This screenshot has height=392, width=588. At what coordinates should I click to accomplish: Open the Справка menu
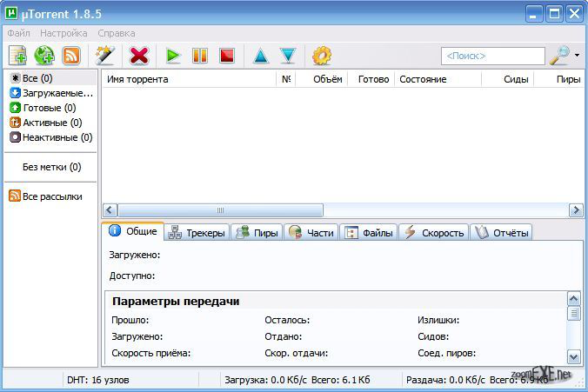(117, 33)
